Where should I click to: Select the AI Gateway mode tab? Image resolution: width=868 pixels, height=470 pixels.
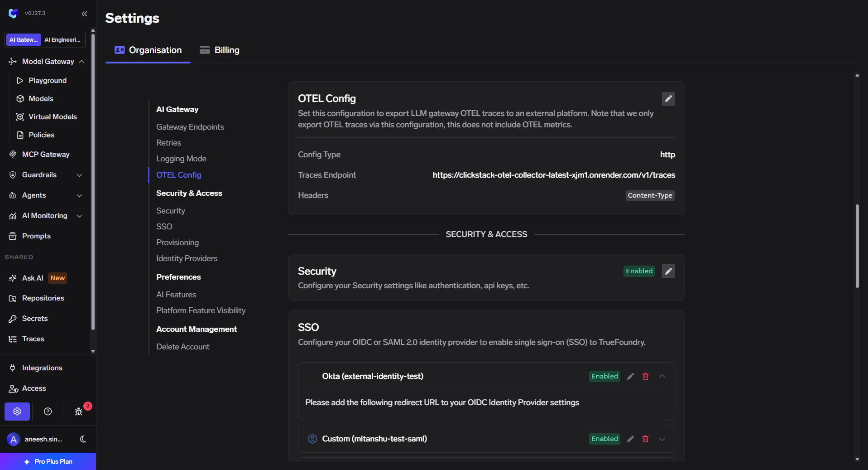point(24,40)
